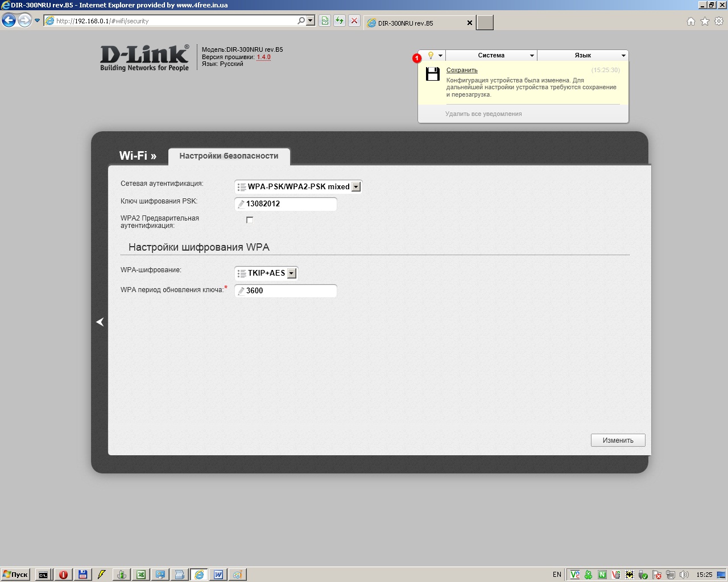Image resolution: width=728 pixels, height=582 pixels.
Task: Select the Настройки безопасности tab
Action: coord(229,156)
